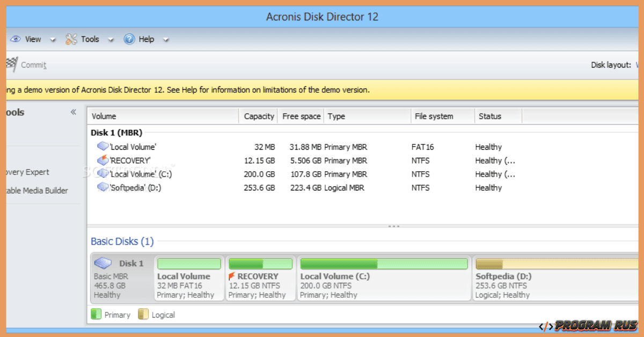Image resolution: width=644 pixels, height=337 pixels.
Task: Click the wrench Tools icon
Action: pyautogui.click(x=70, y=39)
